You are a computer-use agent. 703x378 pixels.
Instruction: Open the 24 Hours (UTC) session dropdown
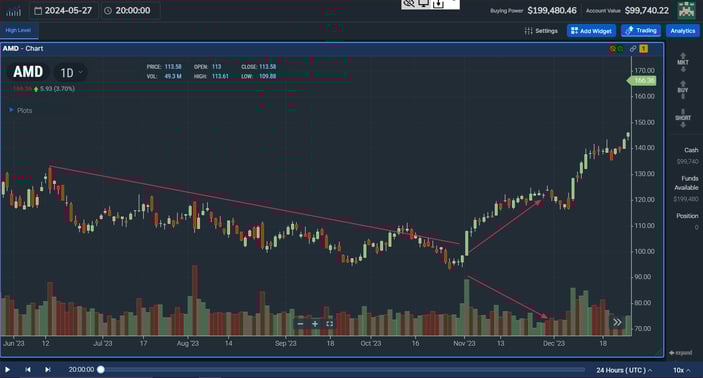click(x=624, y=370)
